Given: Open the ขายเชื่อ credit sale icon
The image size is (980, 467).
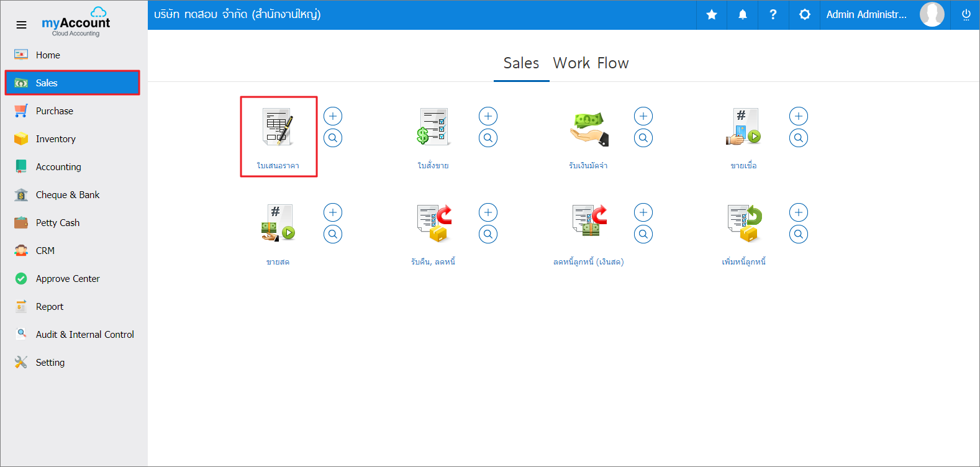Looking at the screenshot, I should tap(743, 127).
